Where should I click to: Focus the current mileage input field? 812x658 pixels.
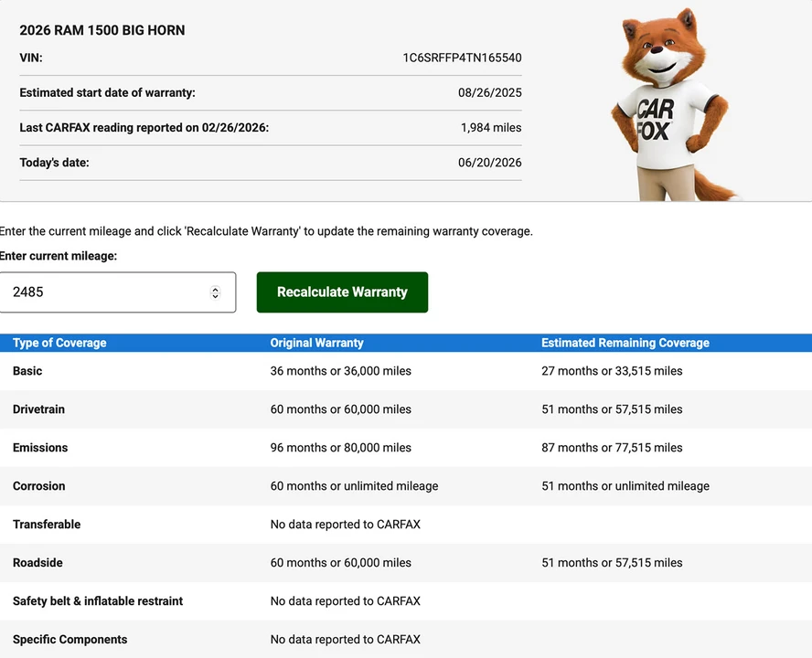117,292
